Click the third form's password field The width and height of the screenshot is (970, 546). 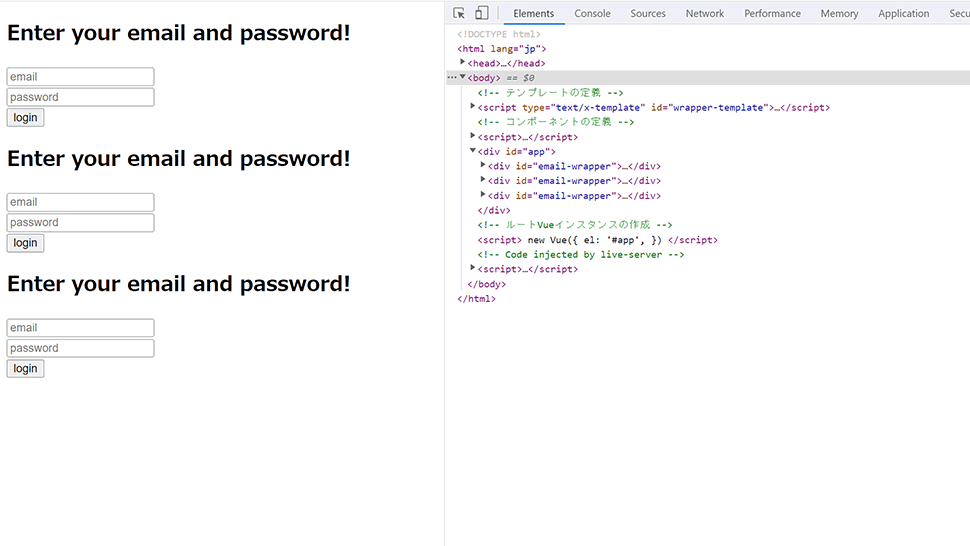click(x=80, y=348)
